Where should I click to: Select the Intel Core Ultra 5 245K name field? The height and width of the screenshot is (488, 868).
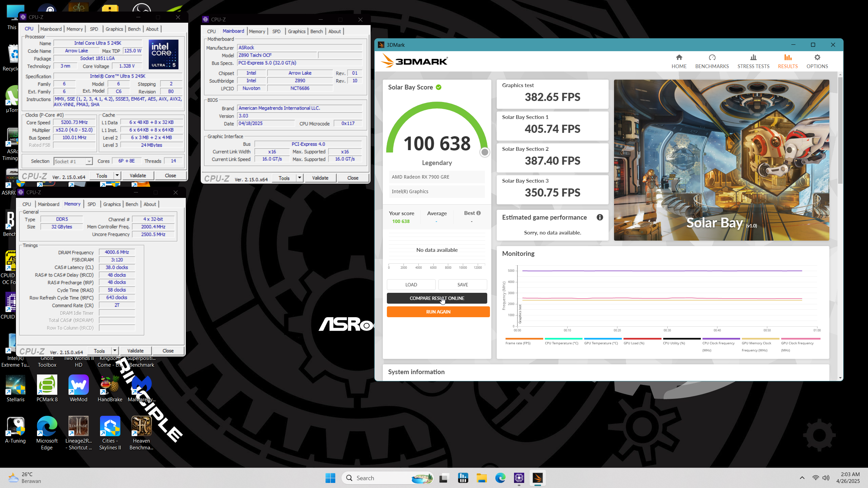[x=98, y=43]
